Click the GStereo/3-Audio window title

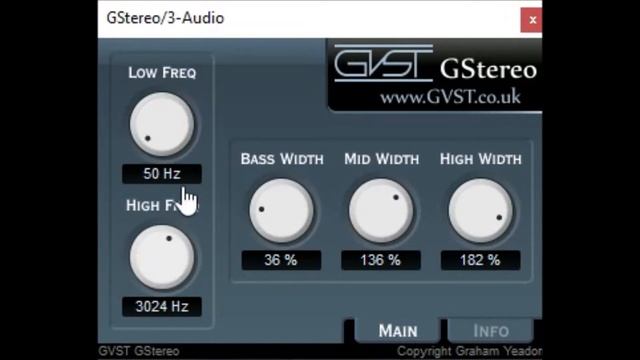pos(165,18)
